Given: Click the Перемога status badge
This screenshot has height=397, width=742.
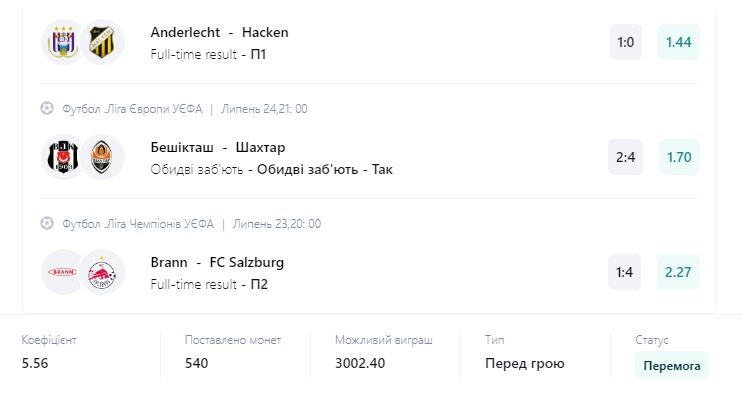Looking at the screenshot, I should 671,366.
